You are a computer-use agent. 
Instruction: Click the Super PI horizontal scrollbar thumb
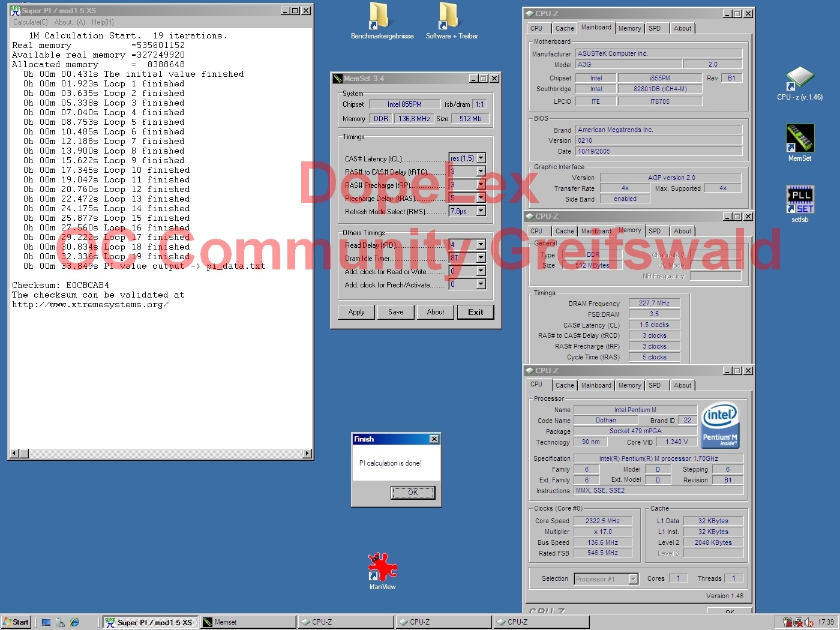point(25,454)
